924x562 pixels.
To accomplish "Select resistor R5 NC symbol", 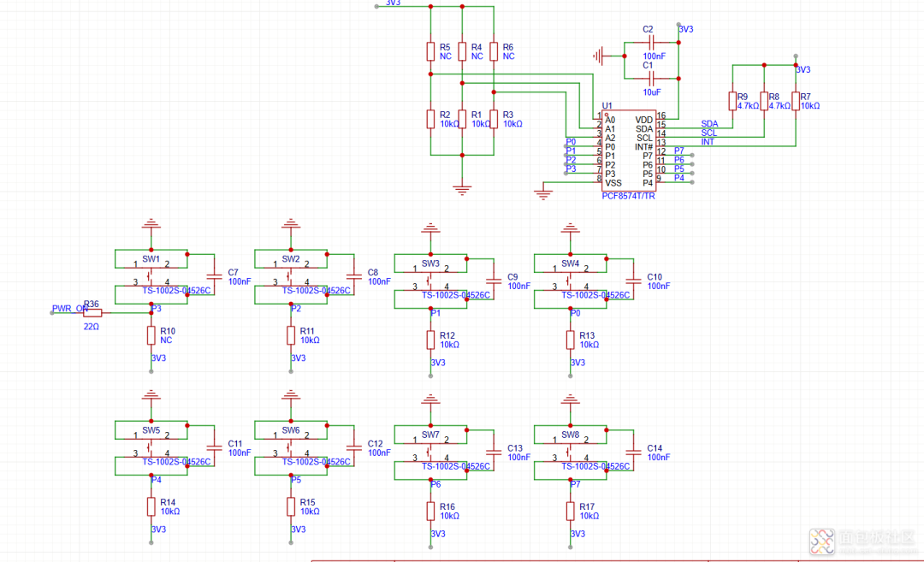I will (x=430, y=51).
